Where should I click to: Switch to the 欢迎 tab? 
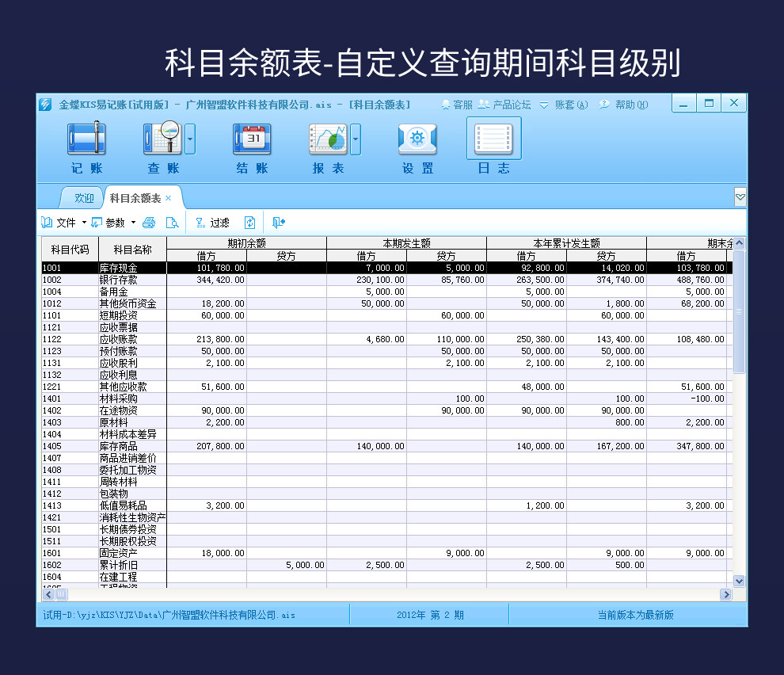click(83, 198)
